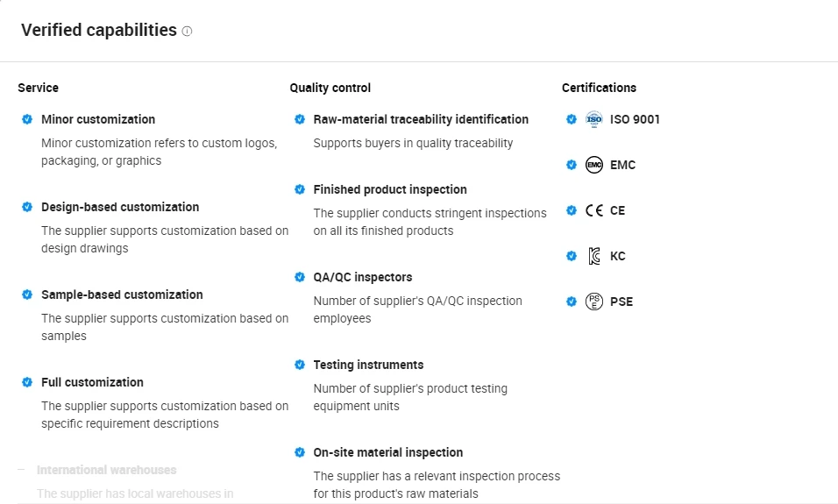Click verified badge beside QA/QC inspectors
The width and height of the screenshot is (838, 504).
coord(300,277)
